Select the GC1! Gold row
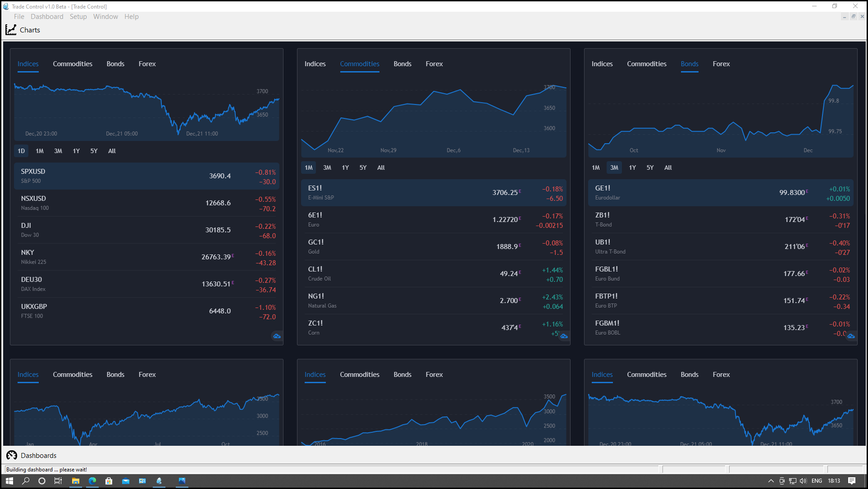 [x=434, y=247]
